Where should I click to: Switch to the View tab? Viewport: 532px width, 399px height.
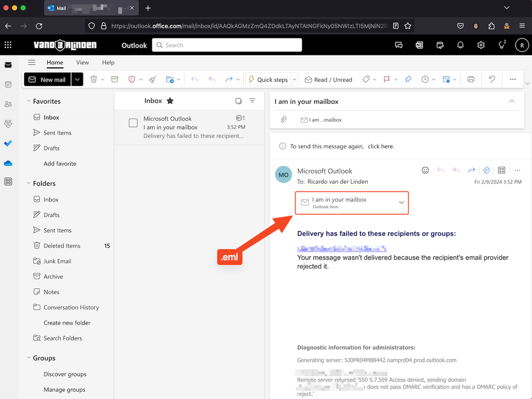pyautogui.click(x=83, y=62)
